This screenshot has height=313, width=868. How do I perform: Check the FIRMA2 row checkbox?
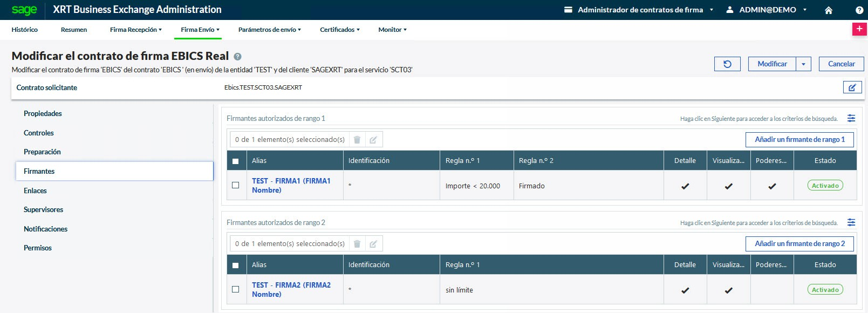pyautogui.click(x=236, y=289)
